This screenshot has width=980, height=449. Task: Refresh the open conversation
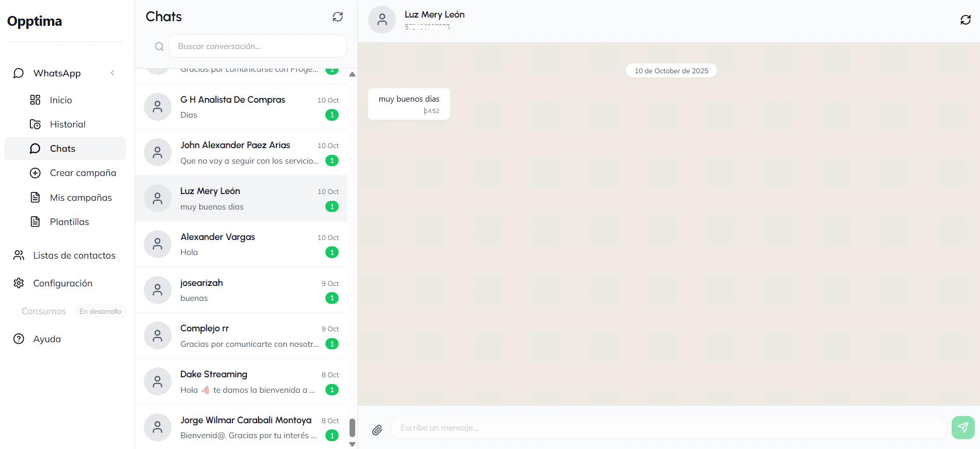966,20
